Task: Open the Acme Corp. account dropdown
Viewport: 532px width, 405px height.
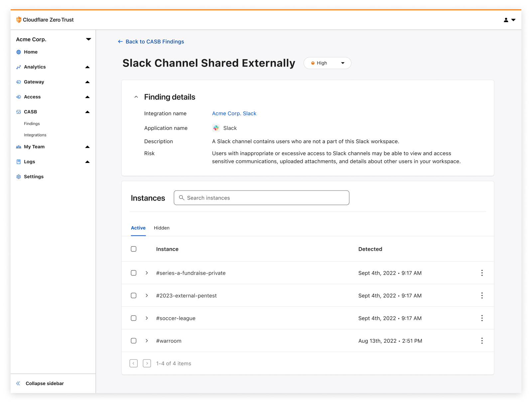Action: [88, 39]
